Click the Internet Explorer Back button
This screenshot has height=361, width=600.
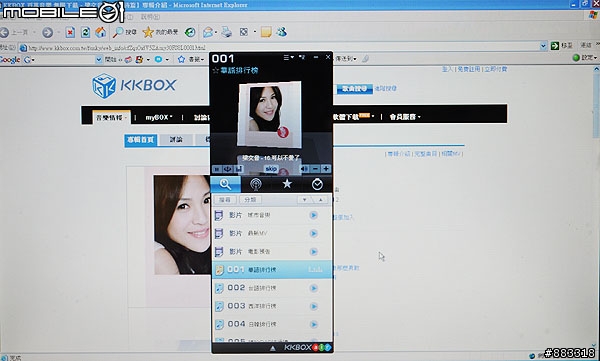(14, 33)
